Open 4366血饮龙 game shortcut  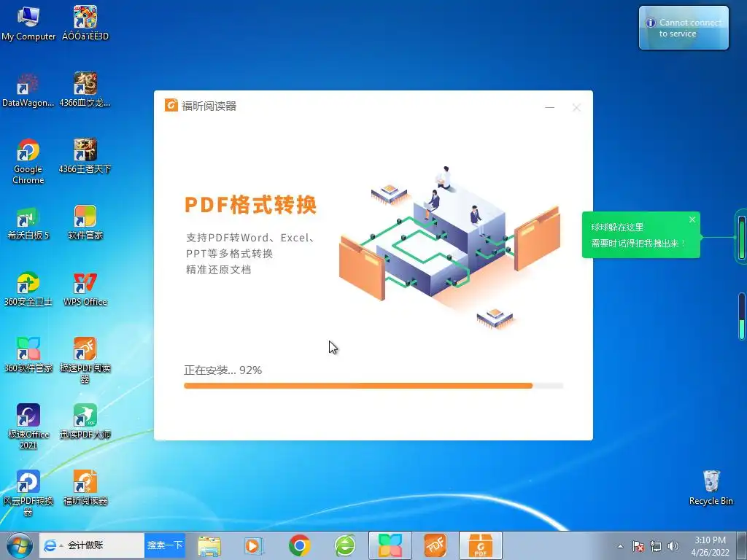(x=85, y=90)
